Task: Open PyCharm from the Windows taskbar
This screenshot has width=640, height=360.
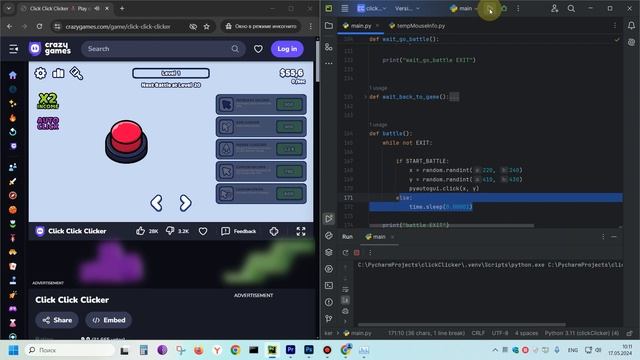Action: [x=272, y=350]
